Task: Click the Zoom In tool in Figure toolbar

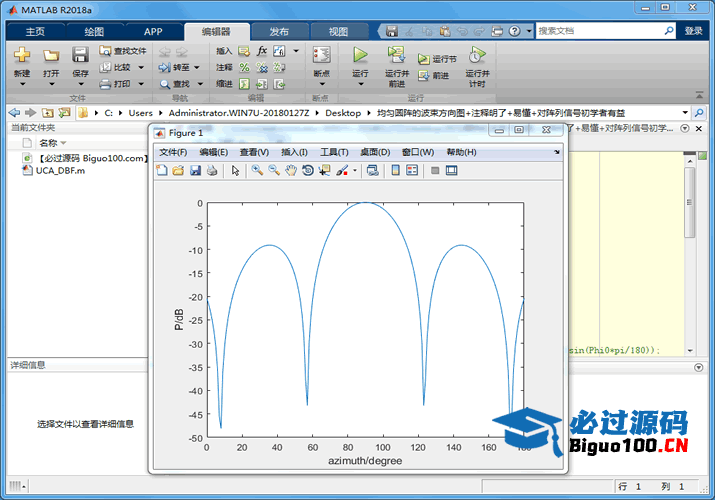Action: coord(257,171)
